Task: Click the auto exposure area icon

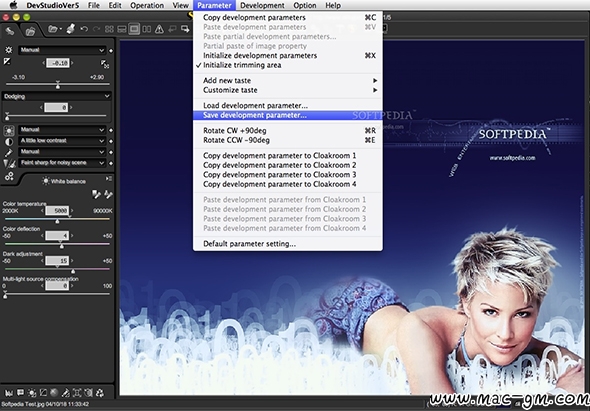Action: pos(105,64)
